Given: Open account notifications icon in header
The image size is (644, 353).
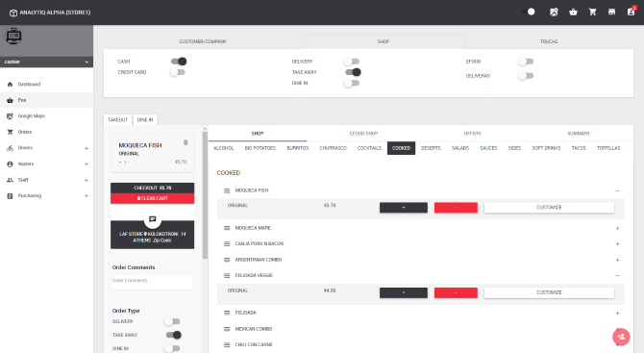Looking at the screenshot, I should (632, 12).
